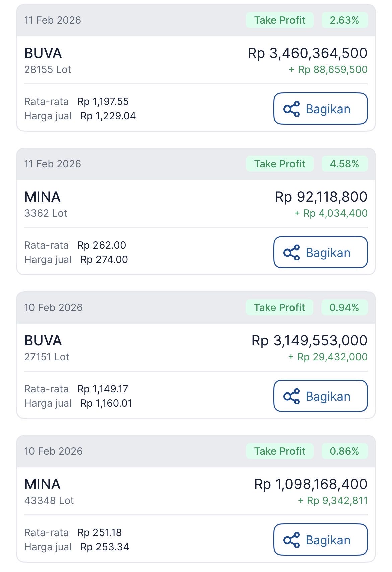Click share icon on BUVA 28155 Lot card

pyautogui.click(x=291, y=109)
